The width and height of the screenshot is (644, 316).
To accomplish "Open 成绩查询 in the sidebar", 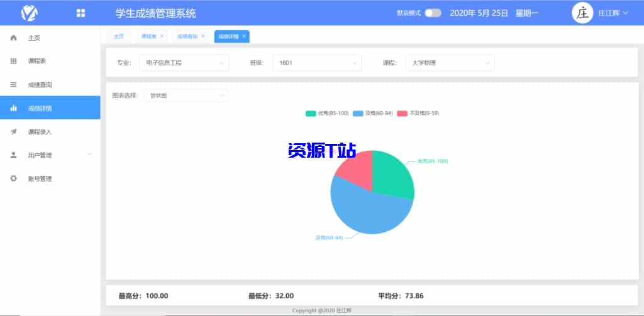I will [x=50, y=85].
